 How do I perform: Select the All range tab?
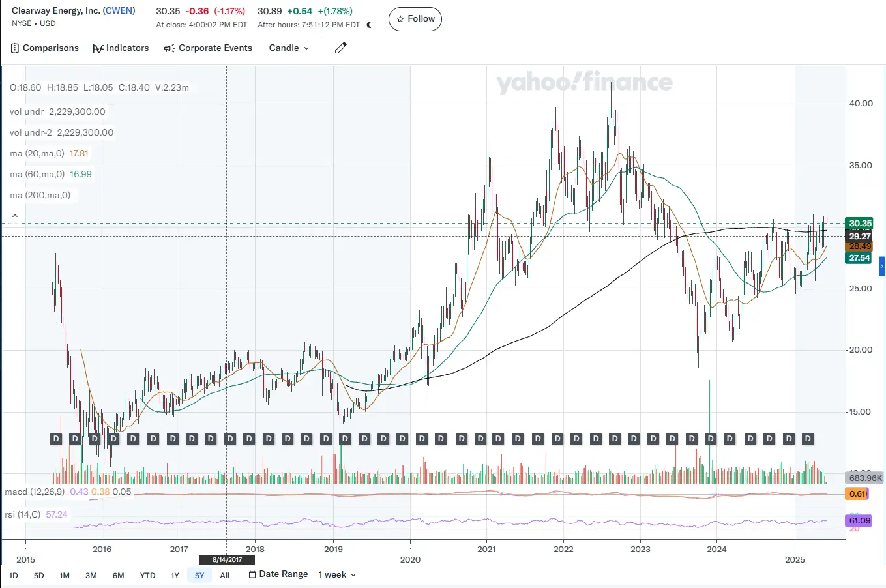click(x=225, y=576)
